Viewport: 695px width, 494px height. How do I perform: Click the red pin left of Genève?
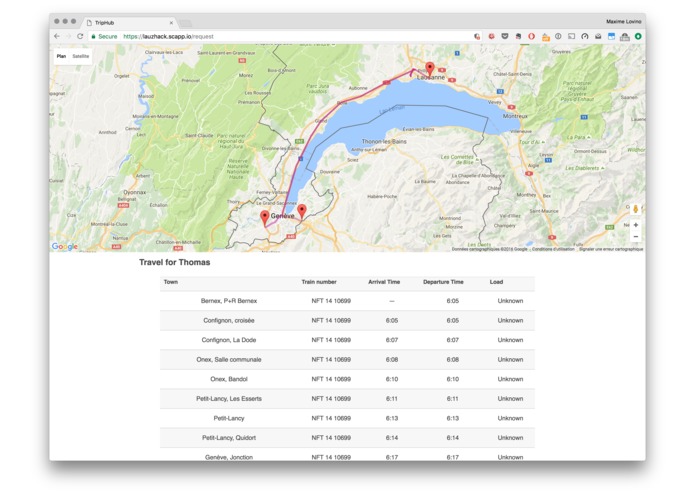coord(265,218)
